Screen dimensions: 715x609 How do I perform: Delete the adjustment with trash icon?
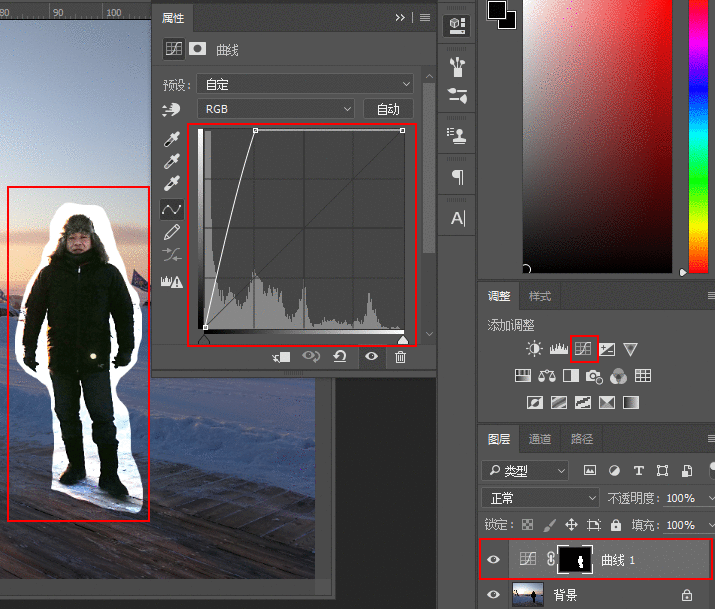click(x=401, y=357)
